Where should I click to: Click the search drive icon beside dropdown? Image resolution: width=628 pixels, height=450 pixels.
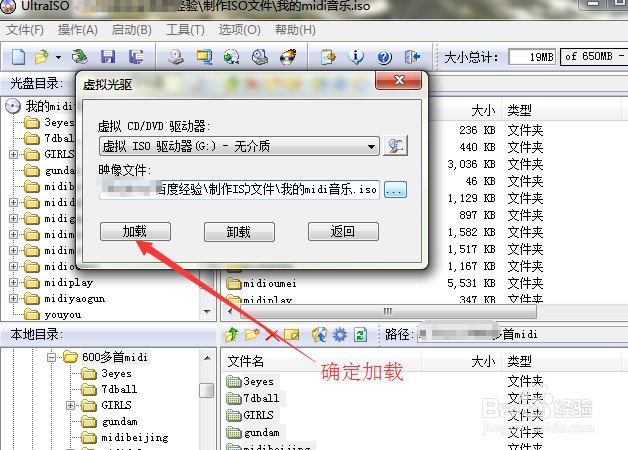pyautogui.click(x=396, y=145)
